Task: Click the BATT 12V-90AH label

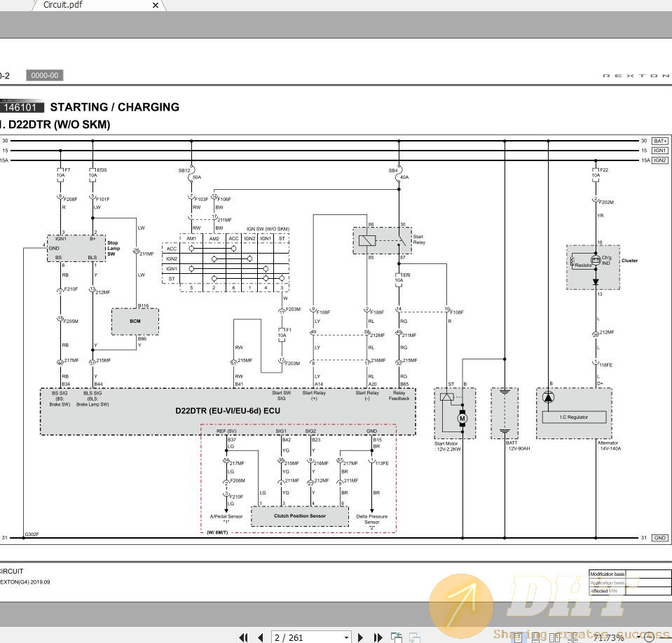Action: point(518,445)
